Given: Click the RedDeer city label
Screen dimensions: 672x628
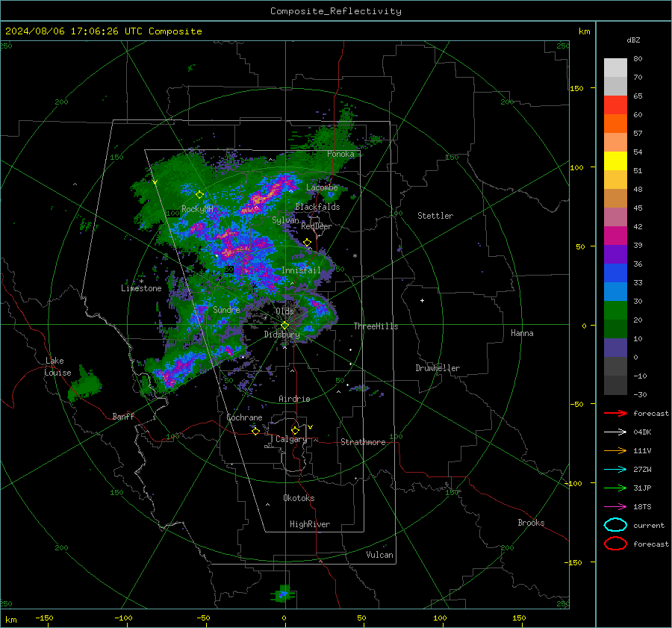Looking at the screenshot, I should tap(317, 226).
